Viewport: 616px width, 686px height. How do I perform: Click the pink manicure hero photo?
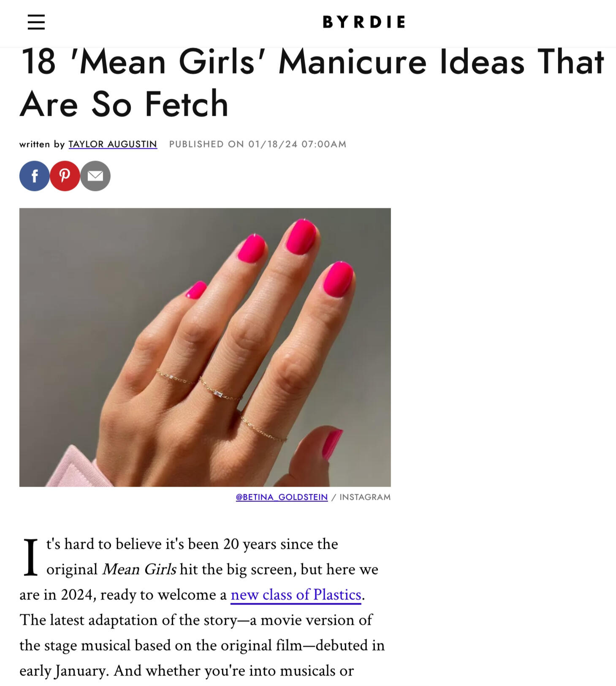click(x=205, y=347)
